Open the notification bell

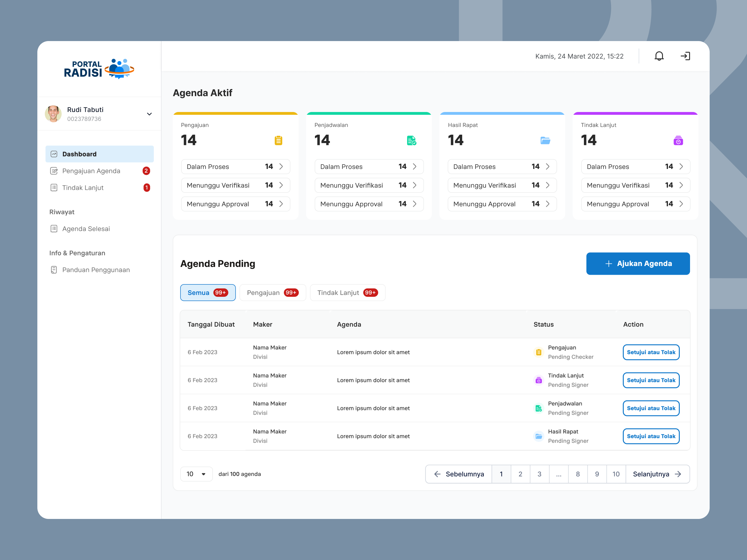coord(659,56)
